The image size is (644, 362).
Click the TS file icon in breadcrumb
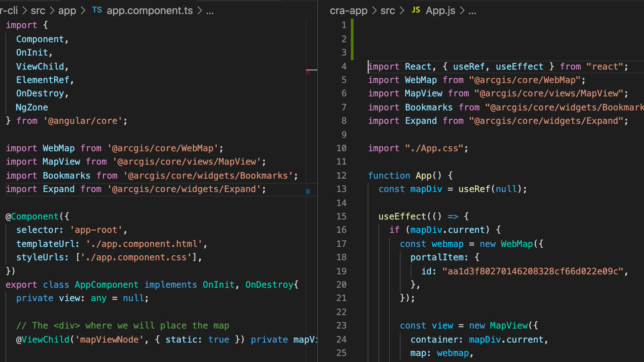coord(97,10)
